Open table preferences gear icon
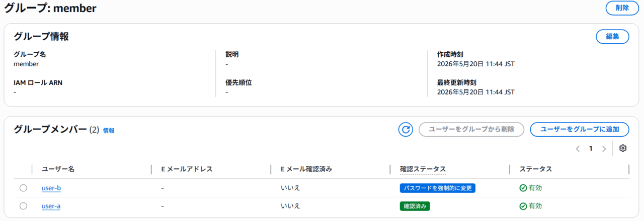The height and width of the screenshot is (221, 644). (623, 148)
